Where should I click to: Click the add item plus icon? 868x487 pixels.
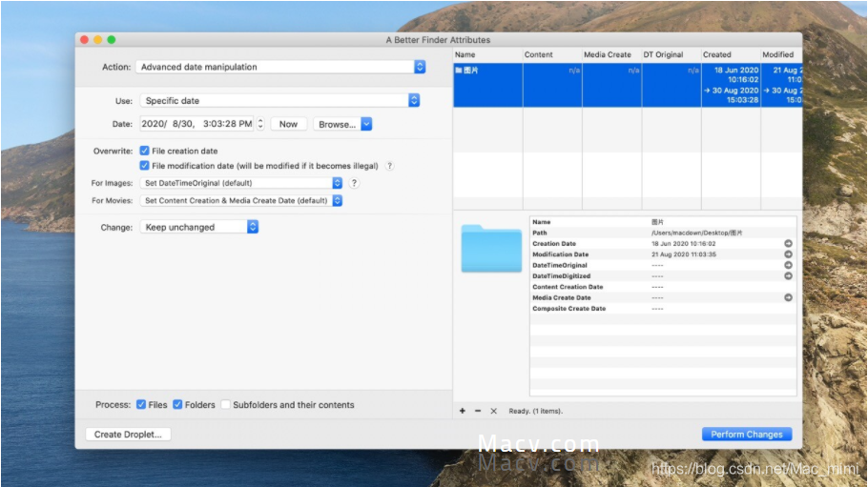point(463,411)
